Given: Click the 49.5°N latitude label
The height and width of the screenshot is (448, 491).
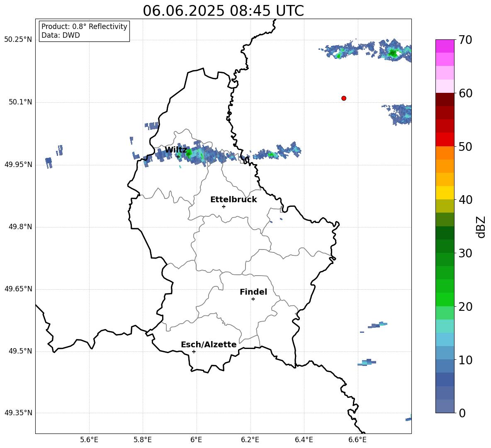Looking at the screenshot, I should tap(20, 351).
